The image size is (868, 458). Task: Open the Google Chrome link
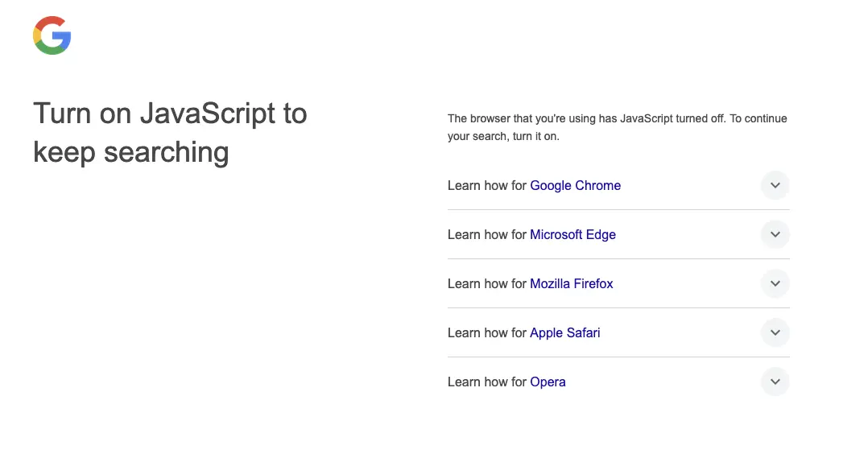point(575,185)
